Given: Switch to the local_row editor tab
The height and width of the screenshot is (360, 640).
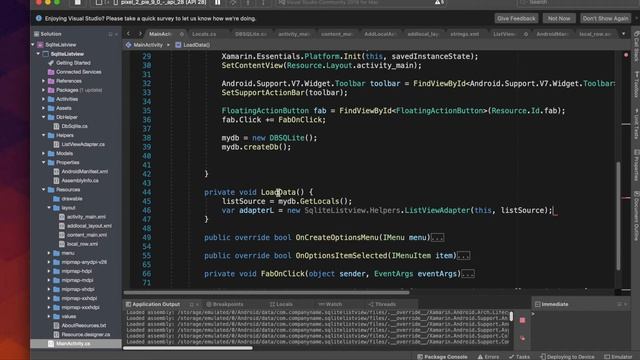Looking at the screenshot, I should (595, 34).
